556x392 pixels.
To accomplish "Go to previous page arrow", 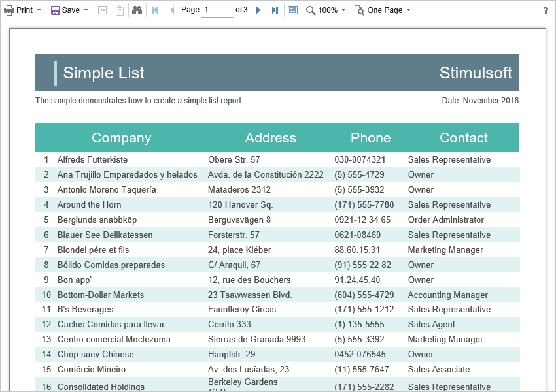I will [x=172, y=10].
